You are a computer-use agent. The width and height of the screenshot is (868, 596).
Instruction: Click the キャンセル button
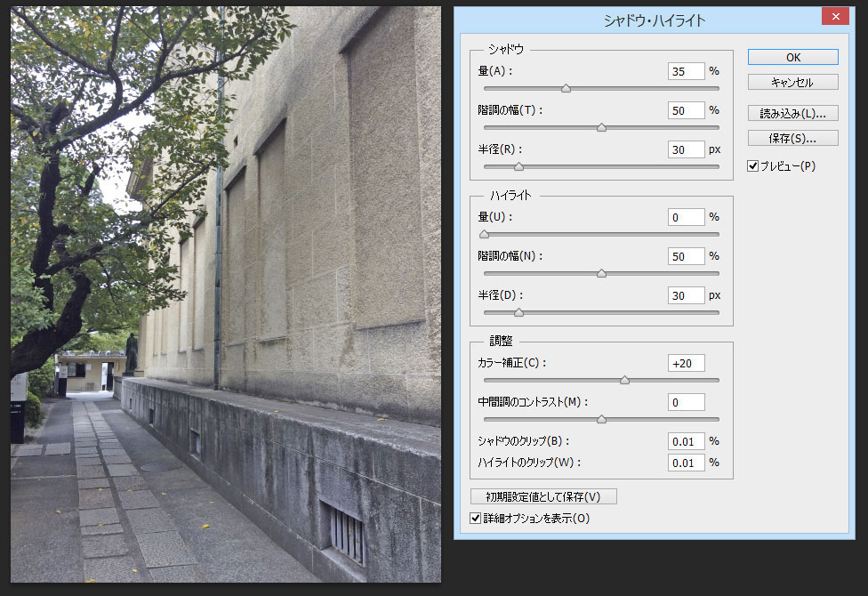(792, 82)
